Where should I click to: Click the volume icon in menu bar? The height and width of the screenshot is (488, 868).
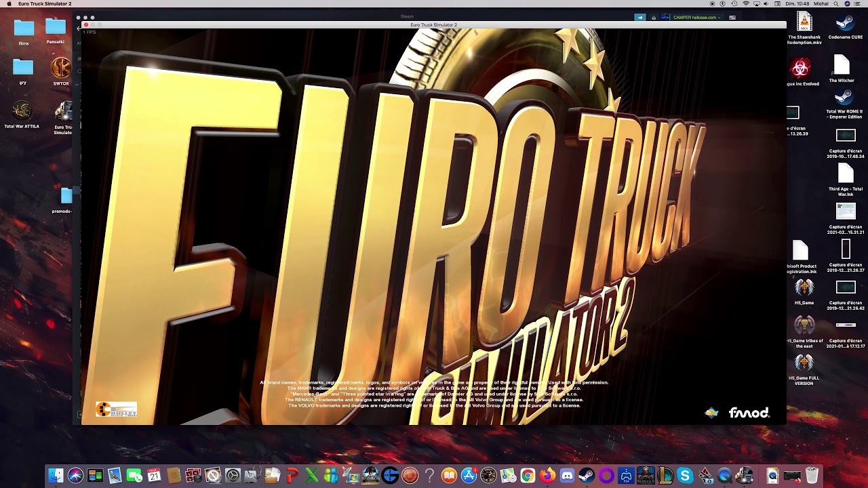click(x=766, y=4)
